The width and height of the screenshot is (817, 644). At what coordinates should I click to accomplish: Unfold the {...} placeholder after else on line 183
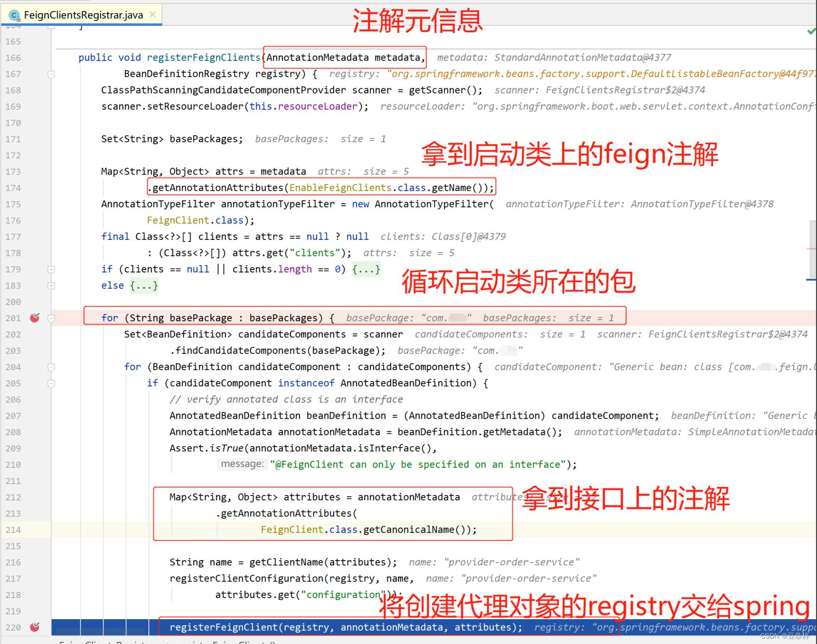tap(144, 286)
